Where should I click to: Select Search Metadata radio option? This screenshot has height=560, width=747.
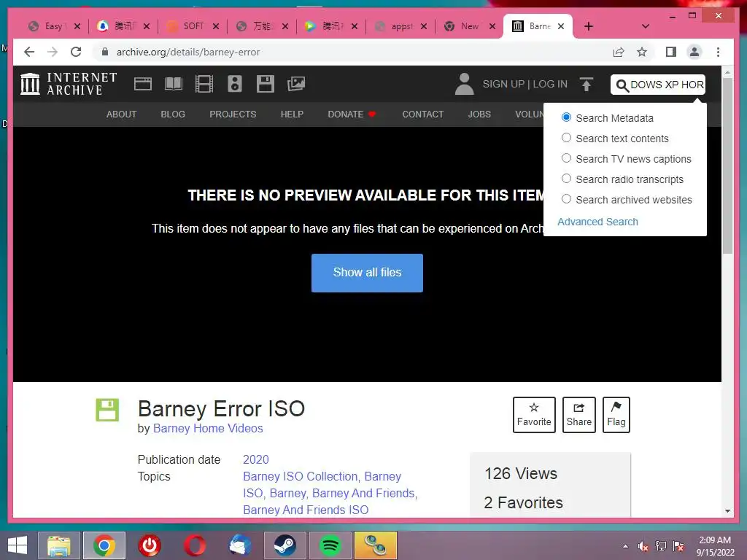(x=566, y=117)
